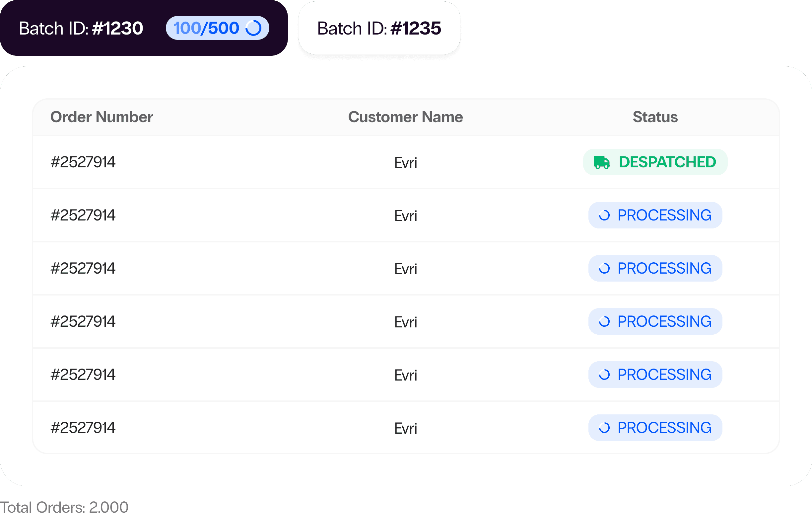812x518 pixels.
Task: Click Total Orders: 2.000 label
Action: (x=64, y=507)
